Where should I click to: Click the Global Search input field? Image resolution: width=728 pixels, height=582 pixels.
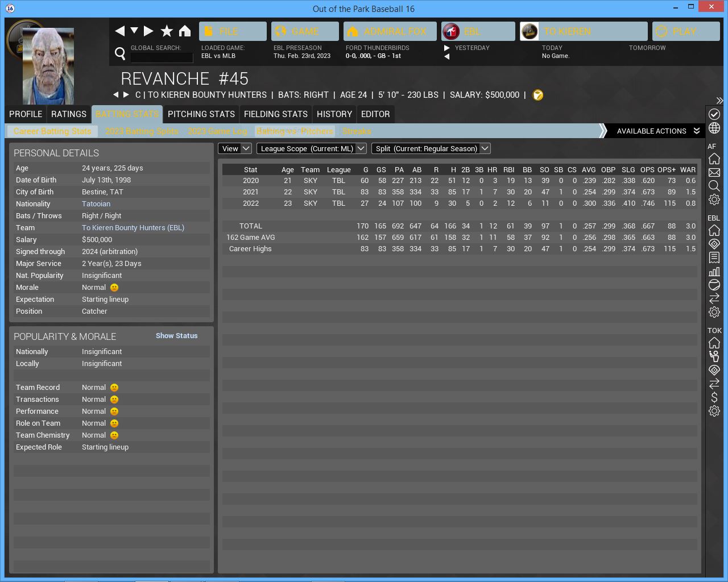pyautogui.click(x=162, y=57)
